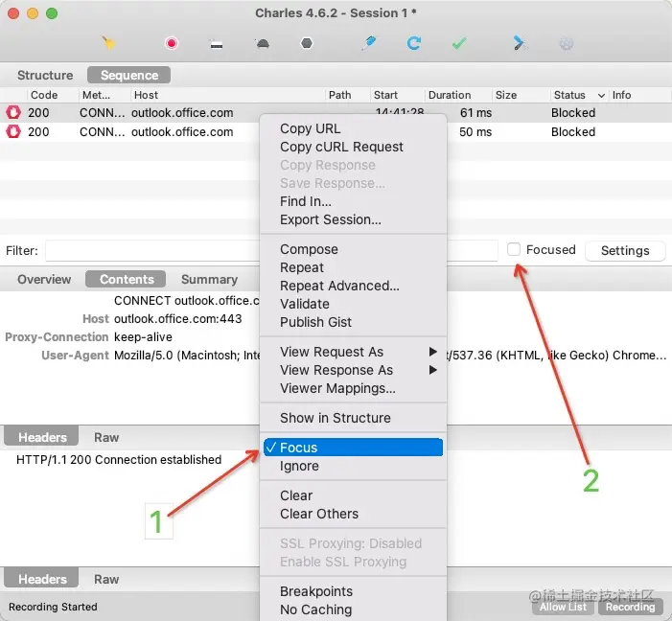Switch to the Sequence tab
Image resolution: width=672 pixels, height=621 pixels.
[129, 75]
